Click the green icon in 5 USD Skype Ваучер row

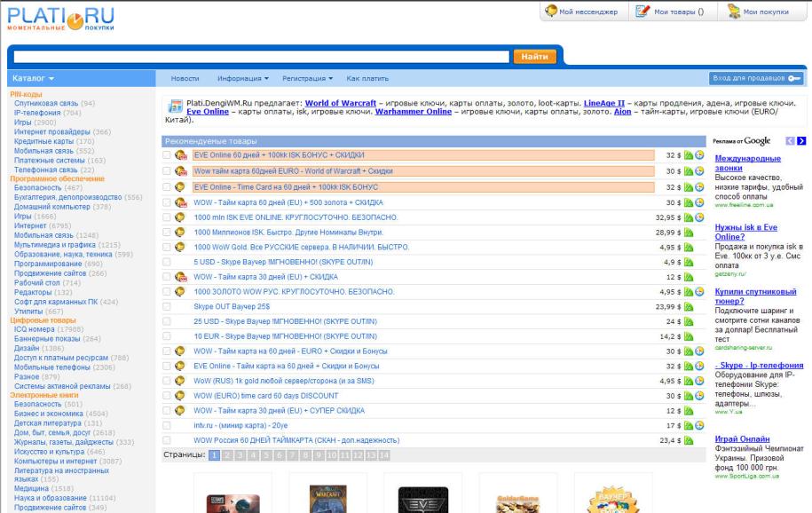pyautogui.click(x=689, y=262)
